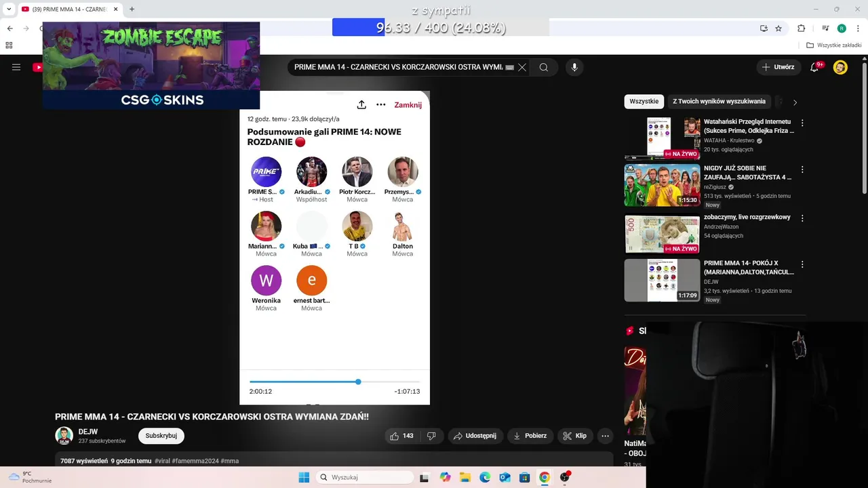Open the DEJW channel avatar

(x=64, y=436)
